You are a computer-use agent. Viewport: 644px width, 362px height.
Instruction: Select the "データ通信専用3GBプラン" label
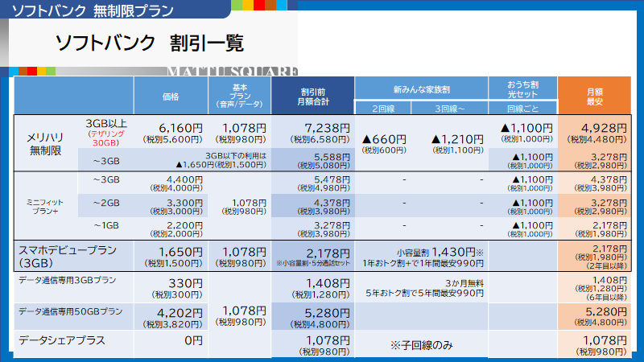tap(68, 280)
